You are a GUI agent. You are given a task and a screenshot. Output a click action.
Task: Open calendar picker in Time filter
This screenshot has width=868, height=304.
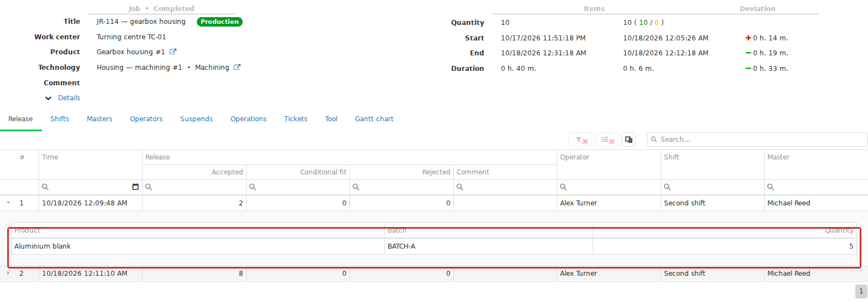(x=135, y=187)
